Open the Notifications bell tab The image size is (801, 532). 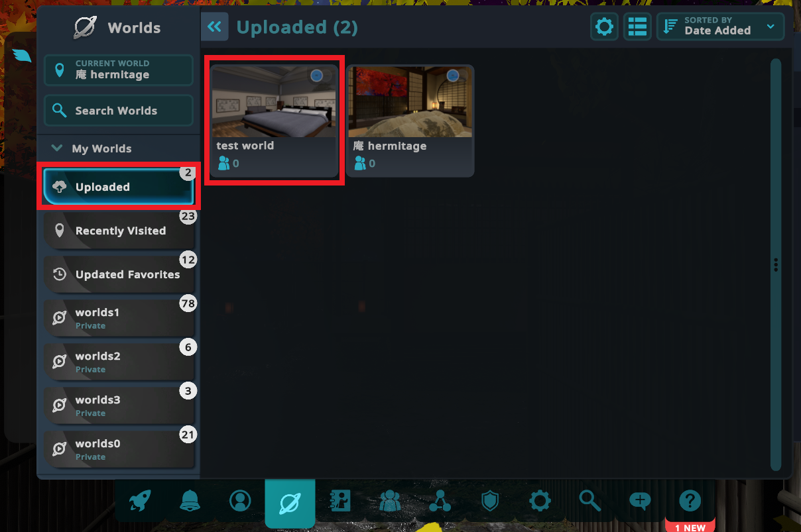(190, 501)
